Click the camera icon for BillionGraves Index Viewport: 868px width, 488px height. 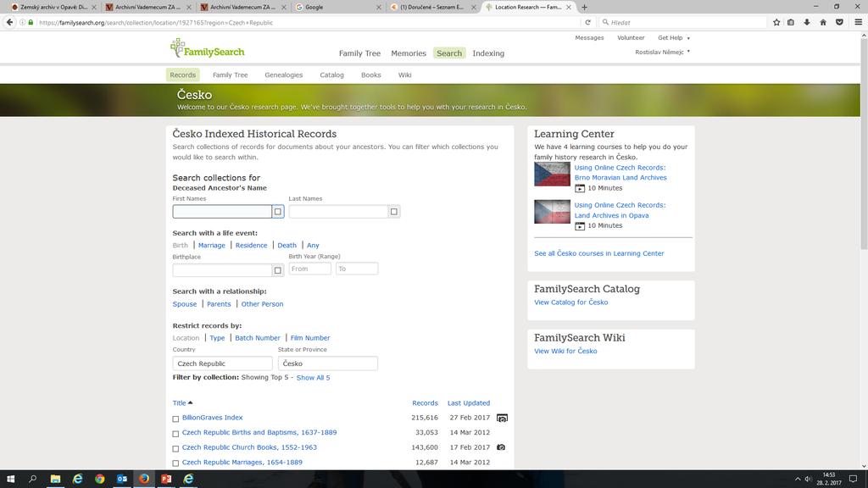[x=502, y=418]
